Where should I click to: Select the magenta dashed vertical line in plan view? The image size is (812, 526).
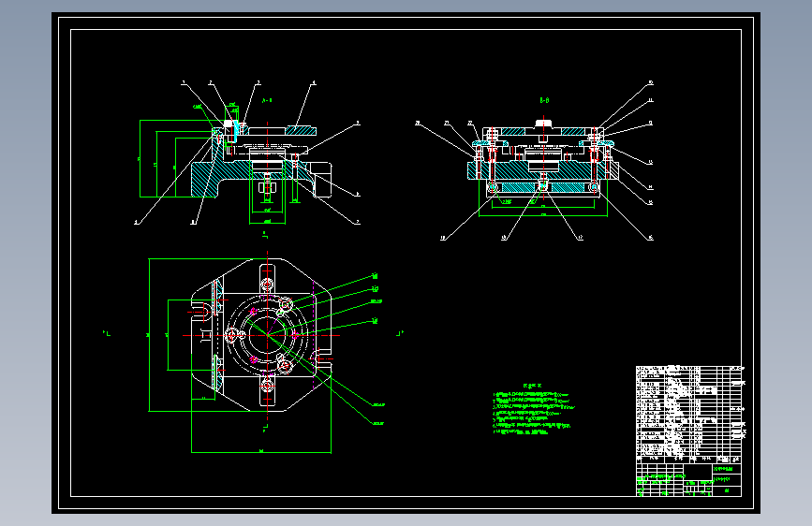[x=314, y=335]
